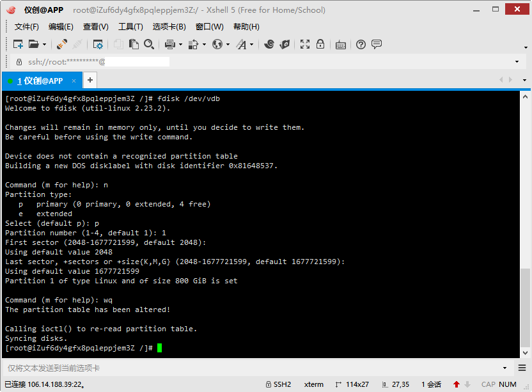Screen dimensions: 532x392
Task: Open the tab list dropdown arrow
Action: [x=524, y=81]
